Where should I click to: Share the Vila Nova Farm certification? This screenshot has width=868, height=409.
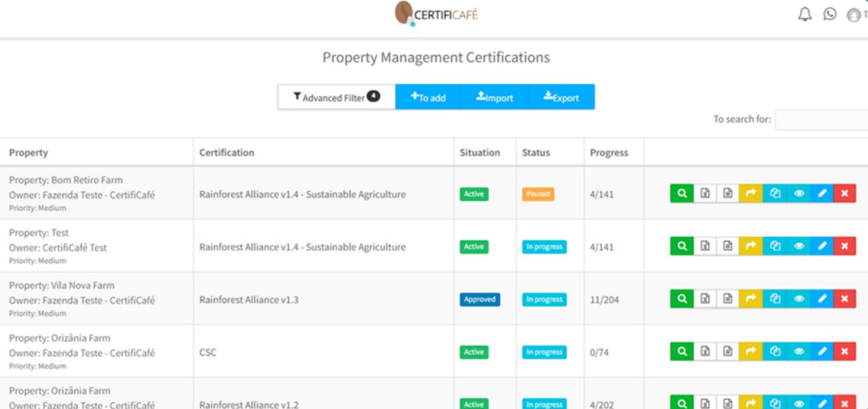click(x=751, y=299)
